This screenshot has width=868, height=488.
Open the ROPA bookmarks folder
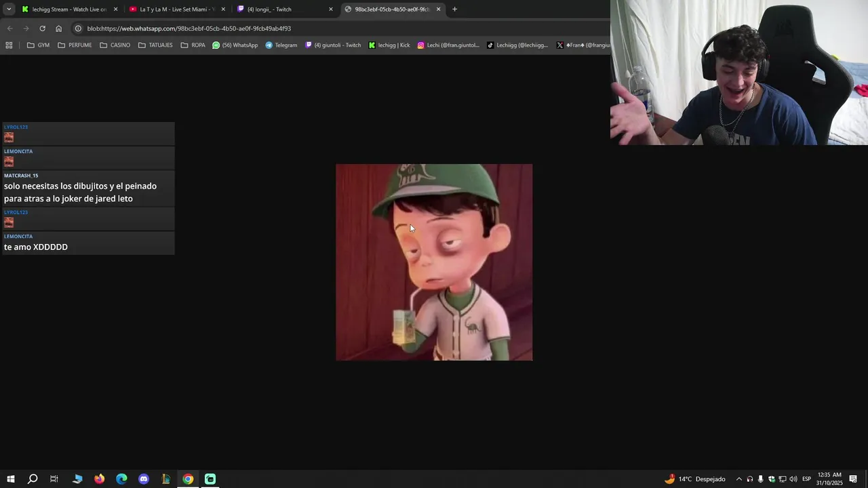(193, 45)
